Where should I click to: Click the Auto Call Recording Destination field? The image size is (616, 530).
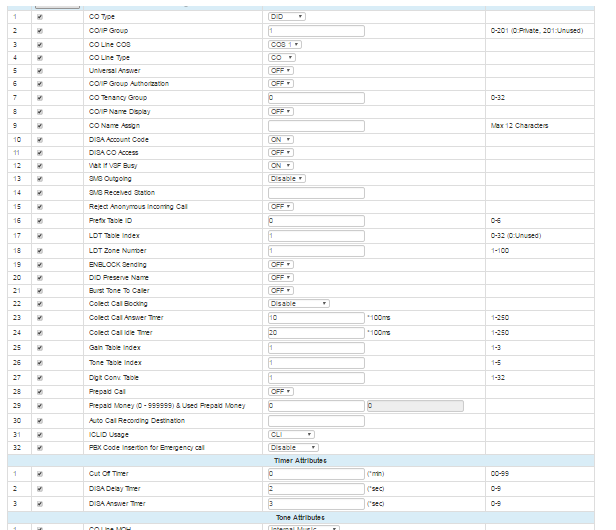click(x=315, y=420)
